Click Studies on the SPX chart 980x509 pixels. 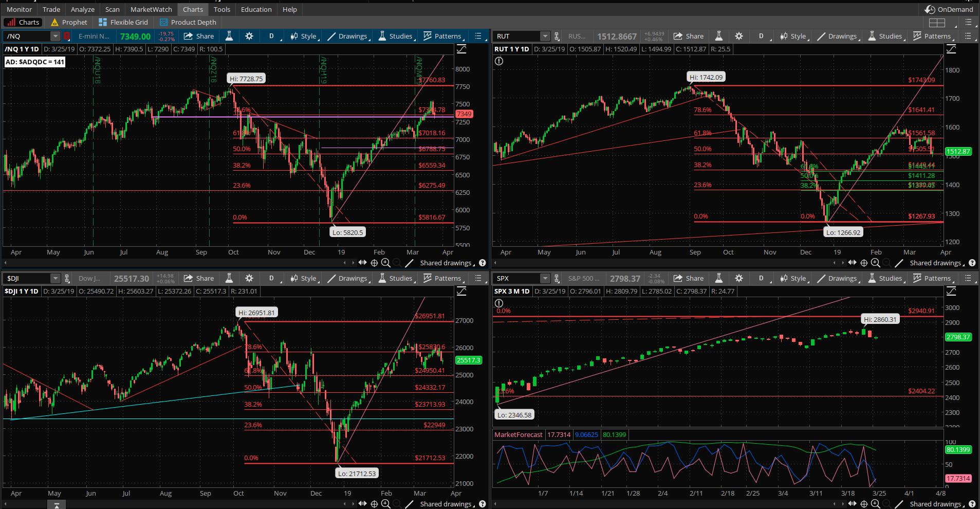pyautogui.click(x=885, y=278)
